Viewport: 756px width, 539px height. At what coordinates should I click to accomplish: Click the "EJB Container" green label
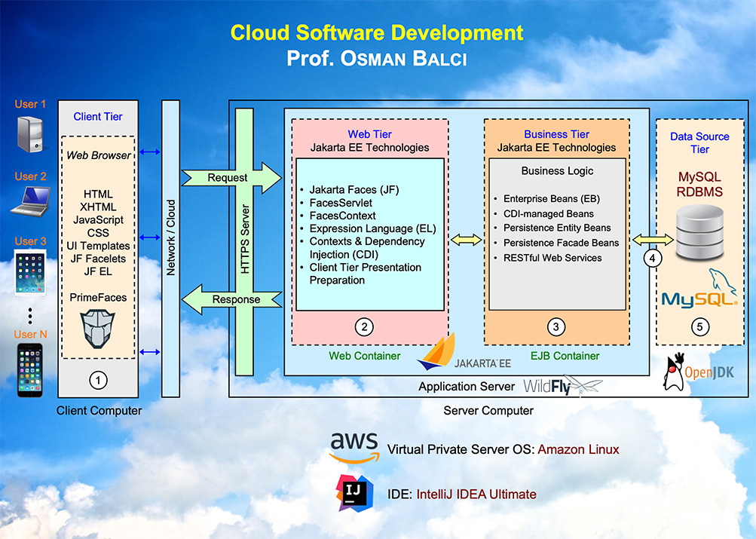click(565, 356)
